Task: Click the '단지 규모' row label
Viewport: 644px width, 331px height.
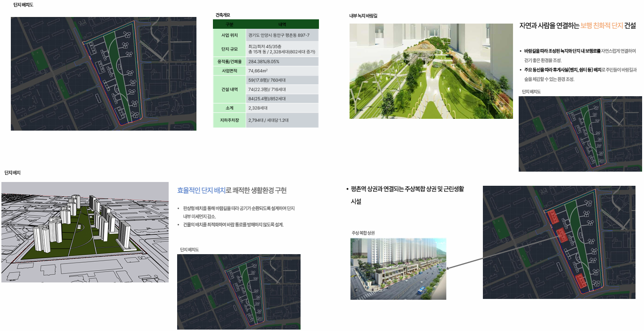Action: tap(229, 49)
